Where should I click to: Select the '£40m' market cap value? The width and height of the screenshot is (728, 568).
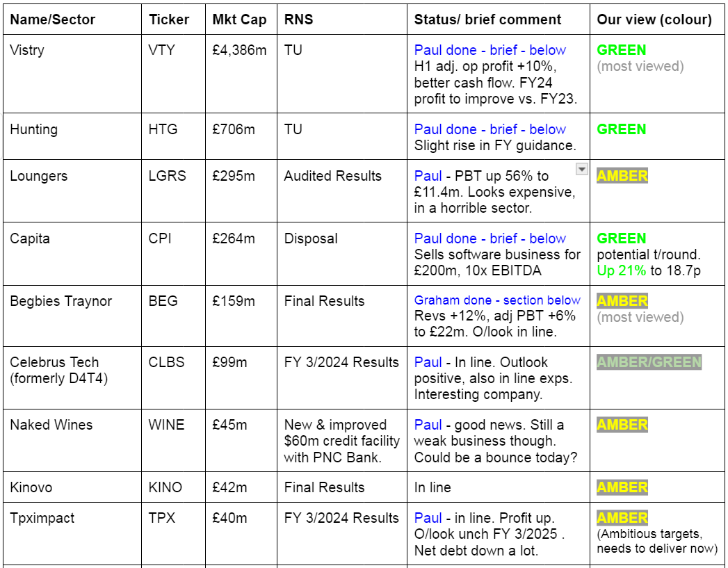pyautogui.click(x=230, y=518)
